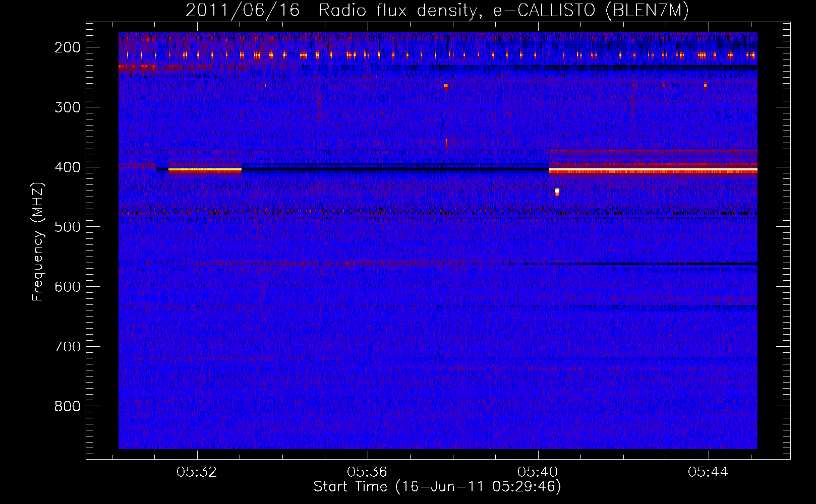Select the 'Frequency (MHZ)' y-axis label
The height and width of the screenshot is (504, 816).
[x=38, y=241]
